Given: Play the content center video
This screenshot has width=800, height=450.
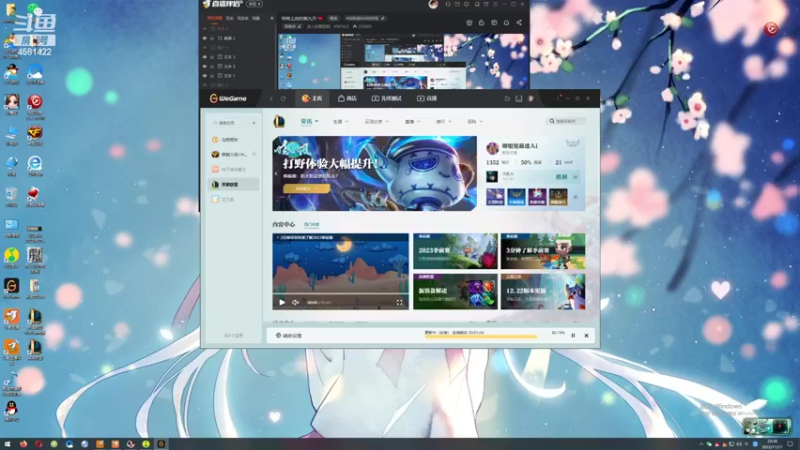Looking at the screenshot, I should click(x=282, y=303).
